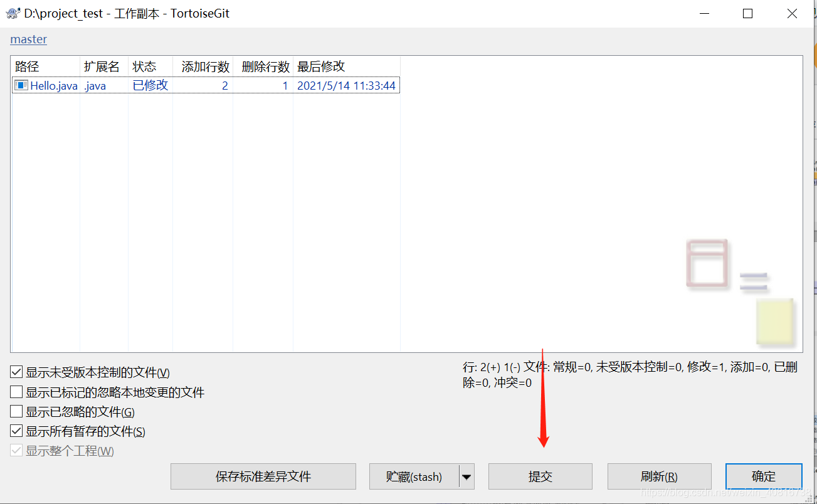Disable the 显示未受版本控制的文件 checkbox
The width and height of the screenshot is (817, 504).
16,371
